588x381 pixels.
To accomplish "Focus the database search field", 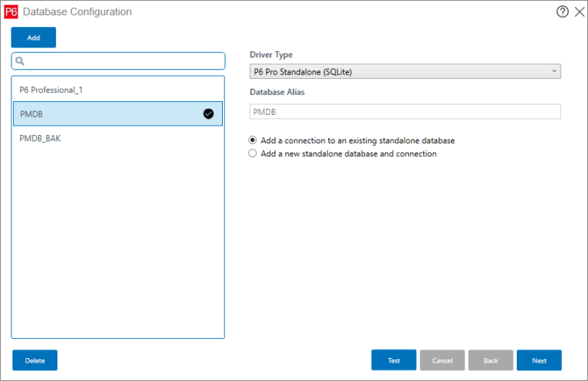I will click(x=118, y=61).
